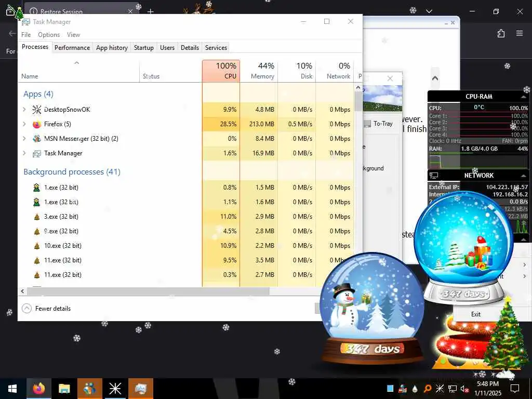Viewport: 532px width, 399px height.
Task: Click the Firefox icon in the process list
Action: (x=37, y=124)
